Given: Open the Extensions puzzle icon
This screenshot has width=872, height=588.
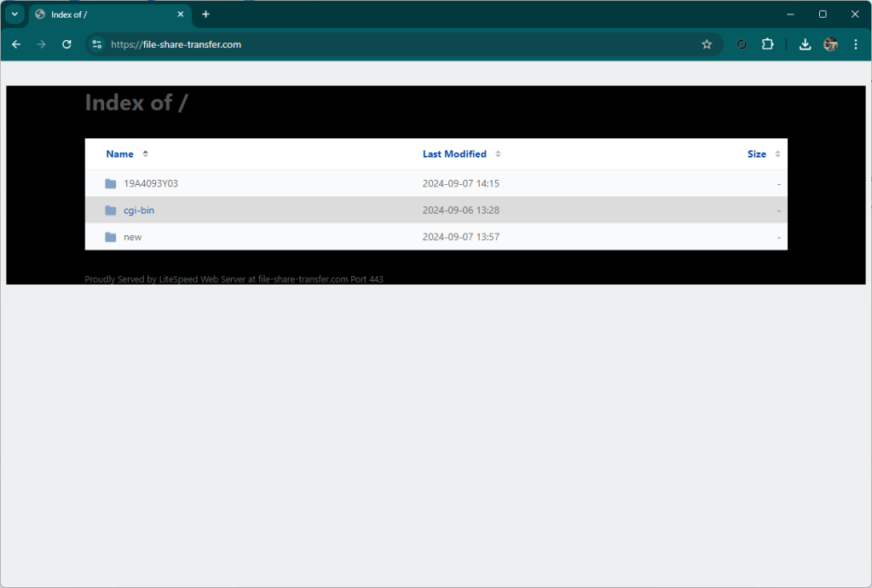Looking at the screenshot, I should click(767, 44).
